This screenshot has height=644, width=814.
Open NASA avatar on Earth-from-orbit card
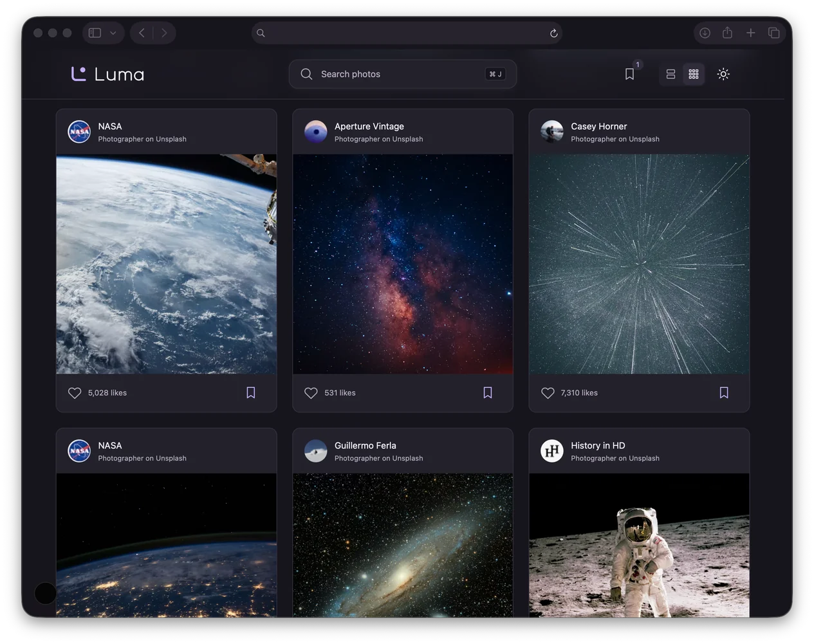tap(79, 132)
